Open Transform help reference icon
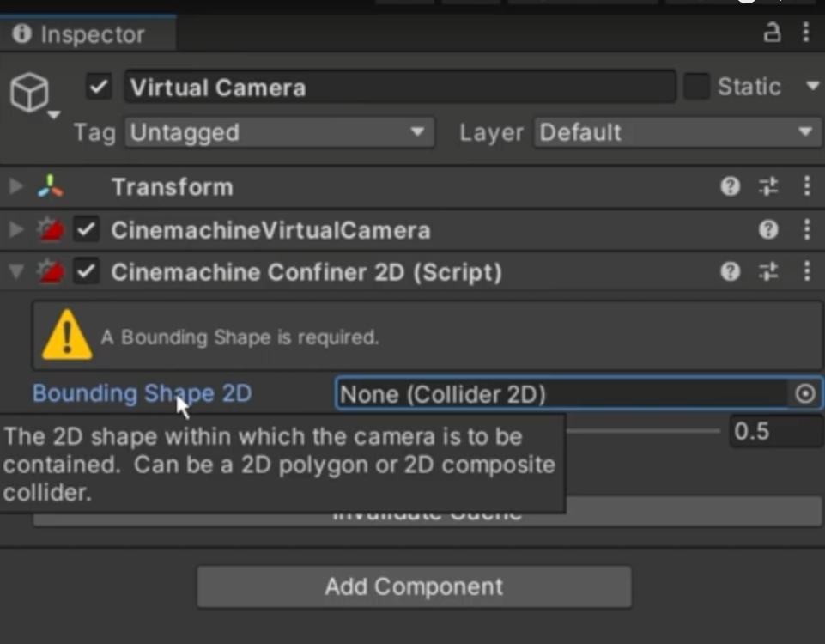The image size is (825, 644). 731,186
